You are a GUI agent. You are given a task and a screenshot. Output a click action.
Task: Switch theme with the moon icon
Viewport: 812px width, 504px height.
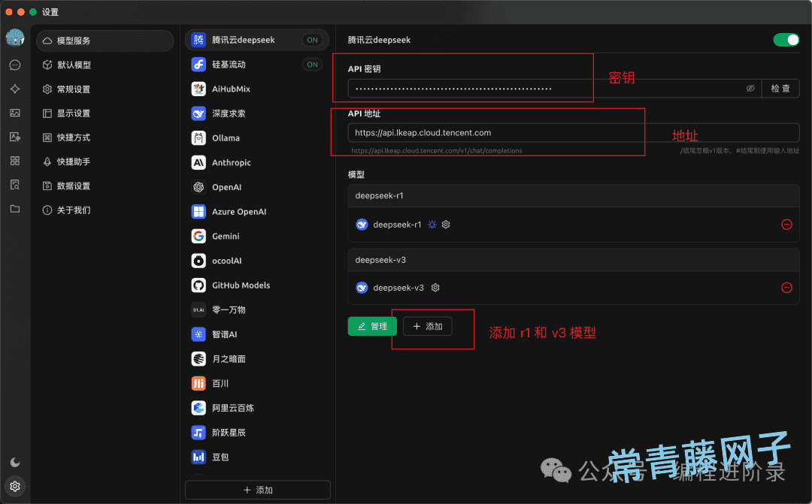click(x=15, y=462)
